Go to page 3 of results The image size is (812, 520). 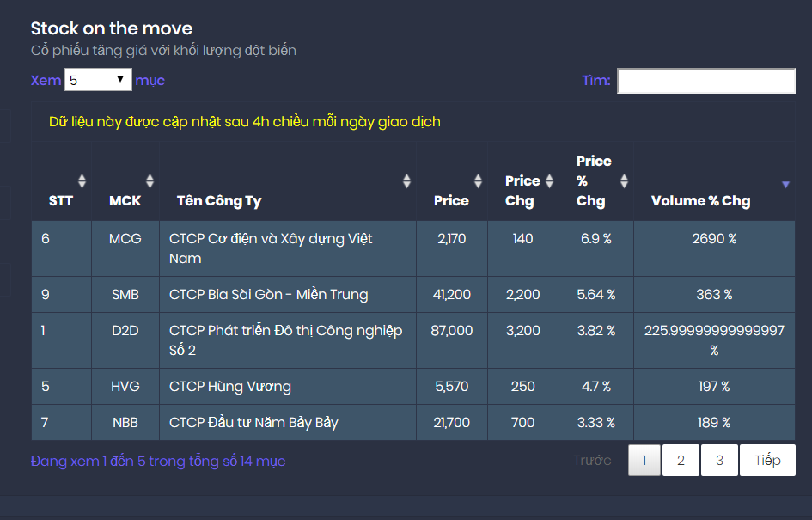click(719, 460)
